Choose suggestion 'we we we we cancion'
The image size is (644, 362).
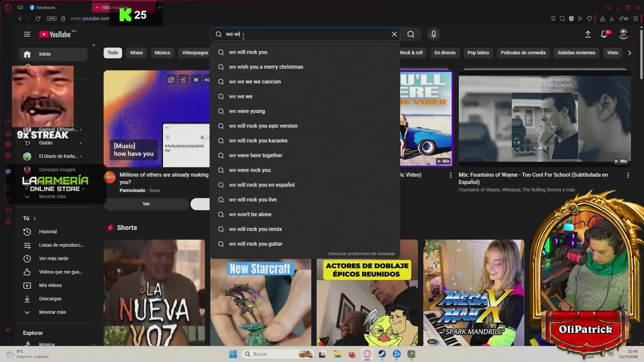click(305, 81)
